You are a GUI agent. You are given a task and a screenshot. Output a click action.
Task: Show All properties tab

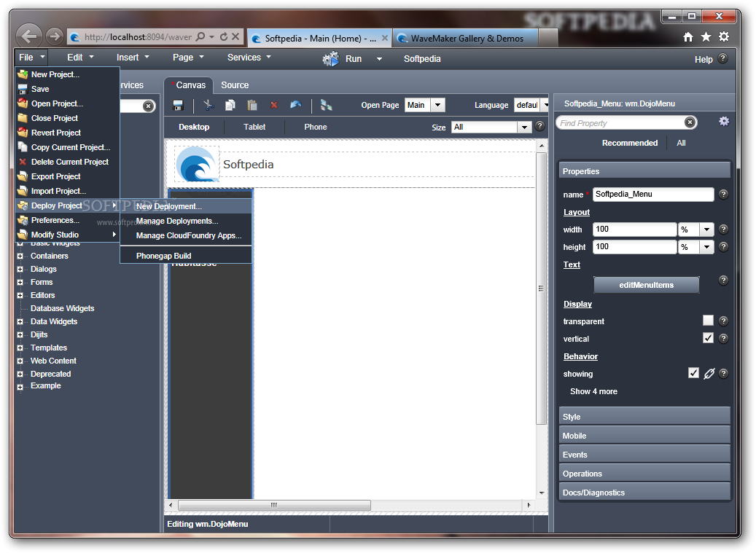681,143
